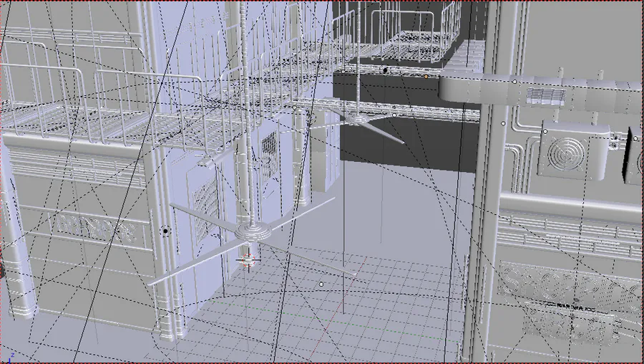Select the round wall-mounted vent fan unit
Screen dimensions: 644x364
(573, 150)
